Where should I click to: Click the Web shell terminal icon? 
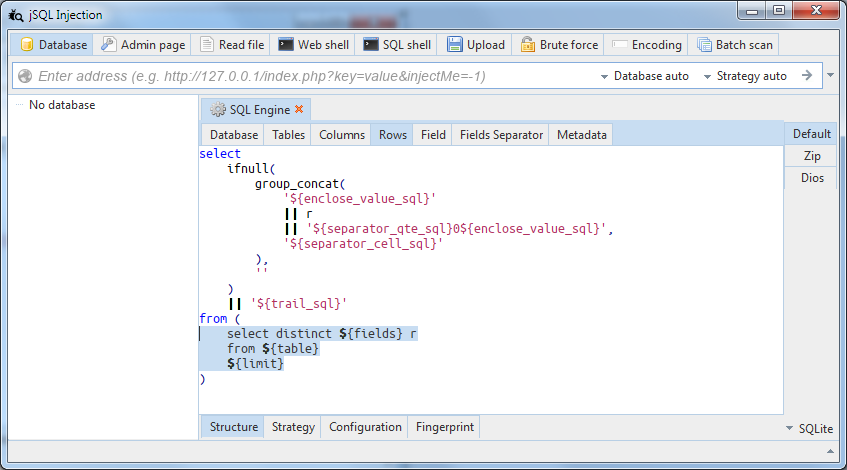[x=285, y=44]
